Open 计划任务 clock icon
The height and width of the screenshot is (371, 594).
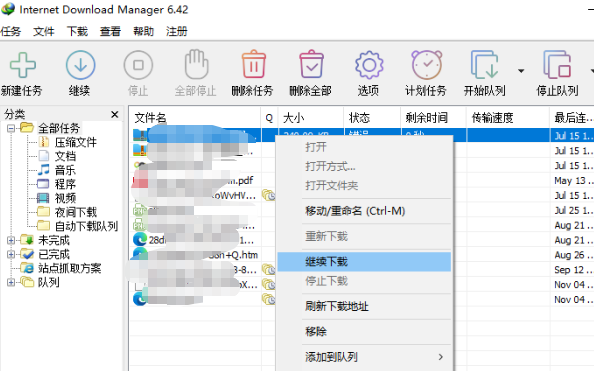click(x=427, y=64)
